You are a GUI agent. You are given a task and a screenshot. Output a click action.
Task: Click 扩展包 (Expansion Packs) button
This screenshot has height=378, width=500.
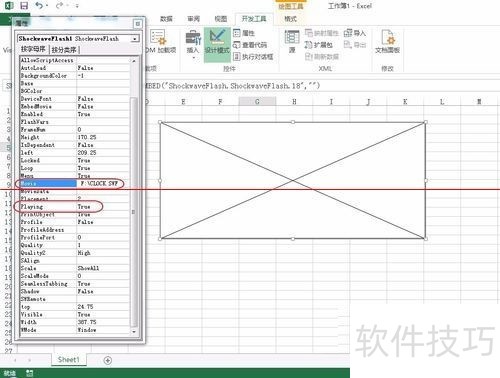click(x=318, y=45)
